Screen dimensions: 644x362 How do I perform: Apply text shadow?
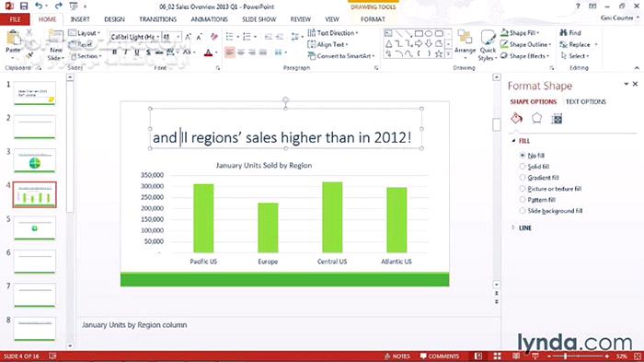[148, 53]
